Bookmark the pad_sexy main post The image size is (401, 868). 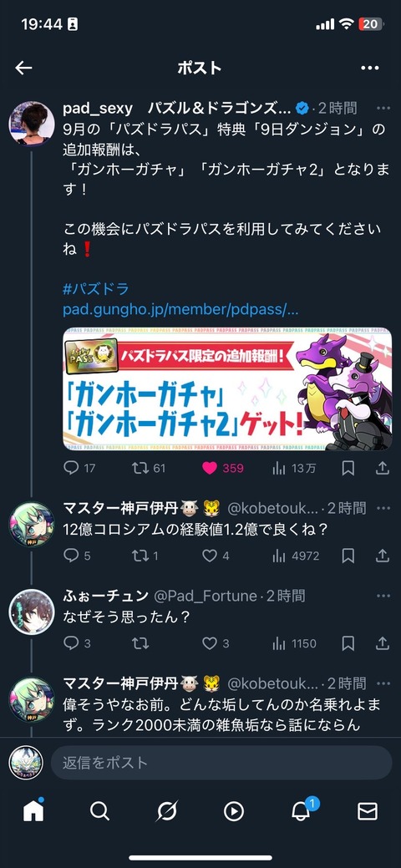(348, 469)
